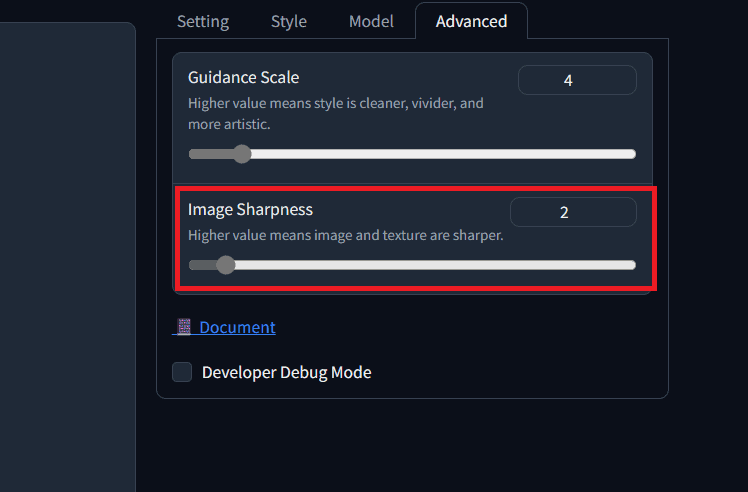The width and height of the screenshot is (748, 492).
Task: Click the Image Sharpness slider handle
Action: 226,265
